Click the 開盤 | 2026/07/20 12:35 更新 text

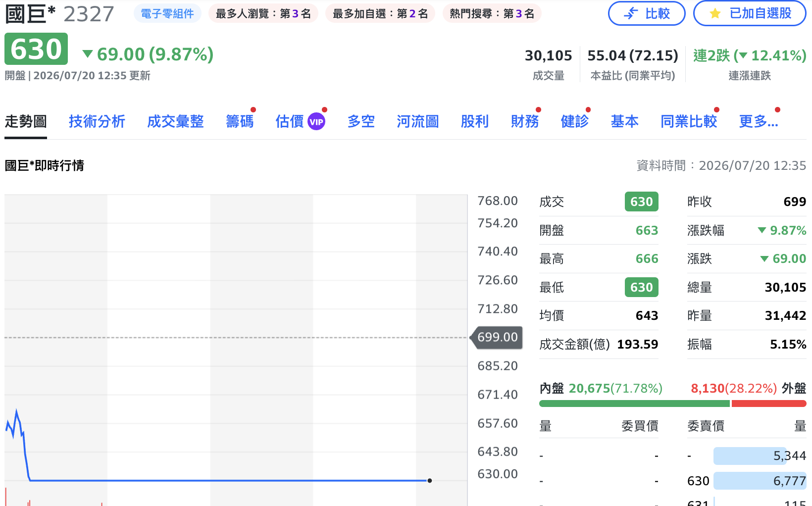(x=77, y=76)
